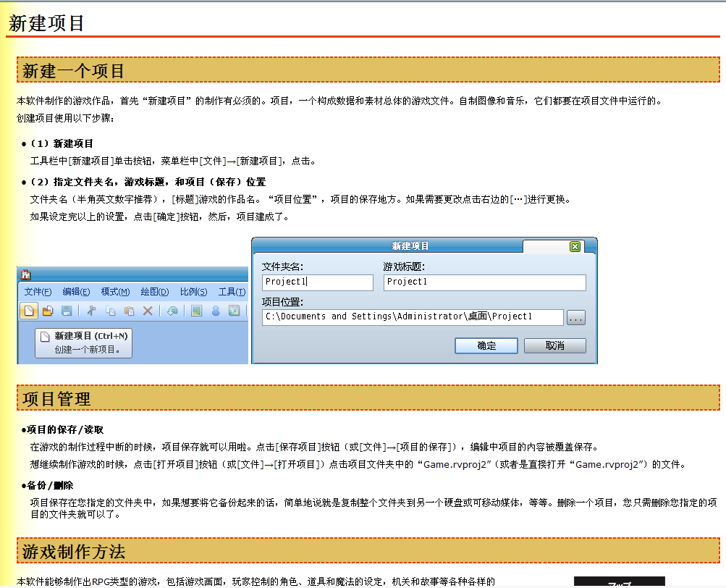
Task: Open the 文件(F) menu
Action: [x=38, y=292]
